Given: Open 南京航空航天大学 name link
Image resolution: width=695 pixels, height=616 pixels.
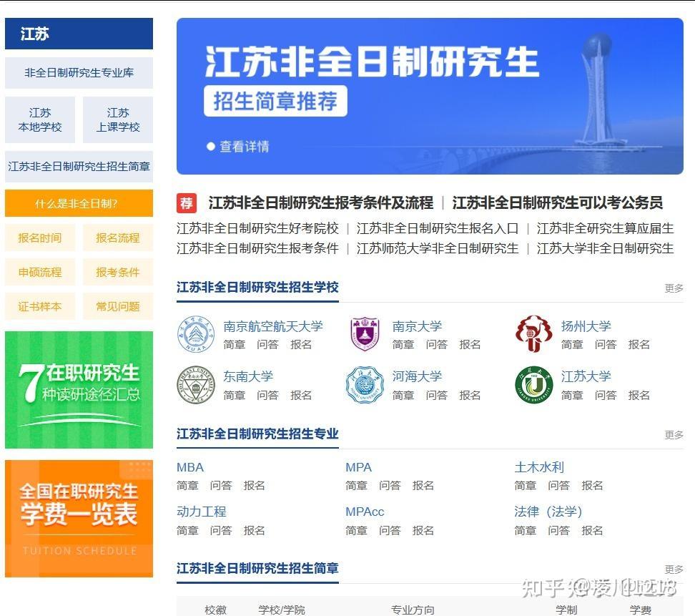Looking at the screenshot, I should click(273, 326).
